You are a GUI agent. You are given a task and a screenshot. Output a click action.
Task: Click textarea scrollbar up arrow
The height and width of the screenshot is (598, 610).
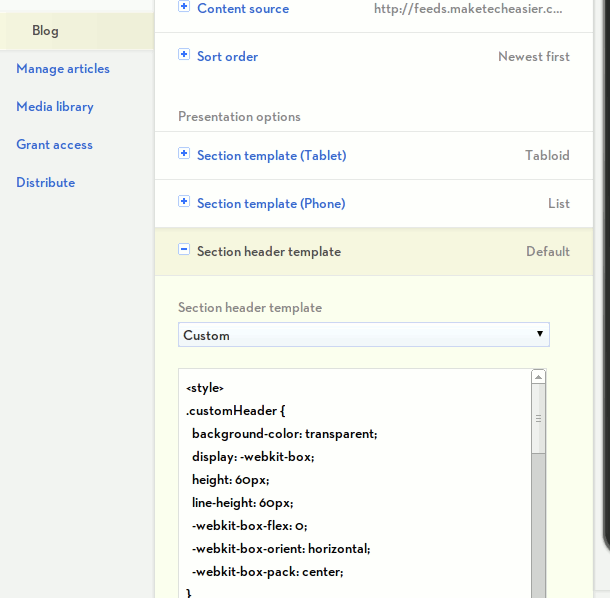(539, 377)
